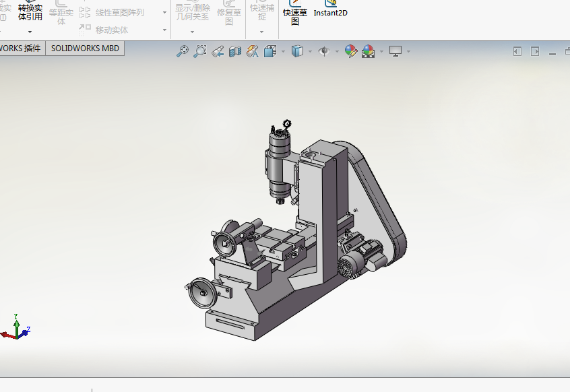Open the View Orientation cube
This screenshot has width=570, height=392.
click(270, 51)
